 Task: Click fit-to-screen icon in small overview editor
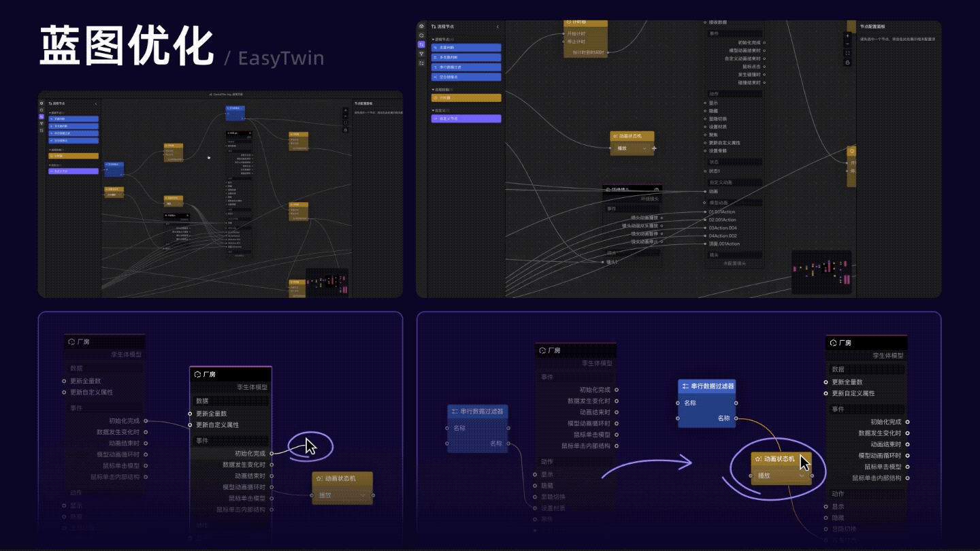[x=345, y=123]
